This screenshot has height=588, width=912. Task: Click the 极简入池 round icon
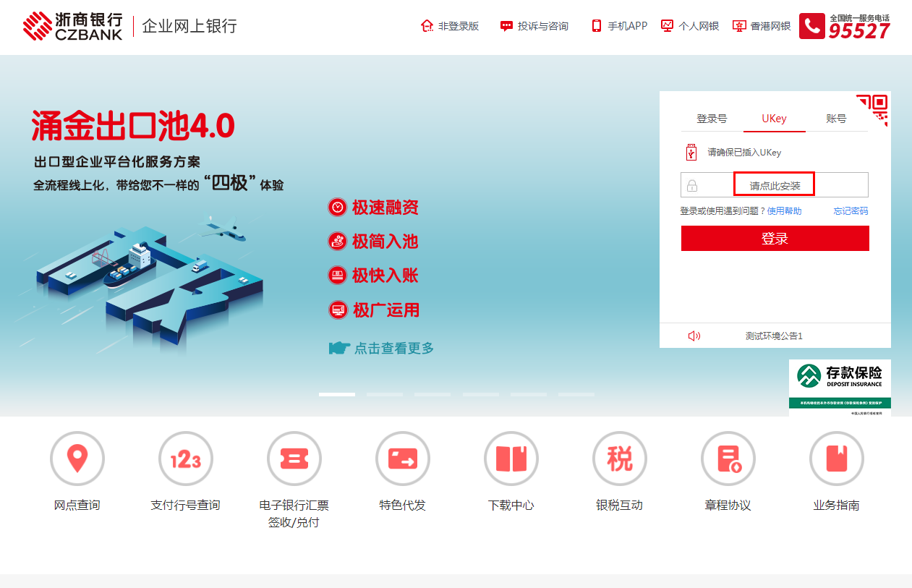tap(338, 242)
